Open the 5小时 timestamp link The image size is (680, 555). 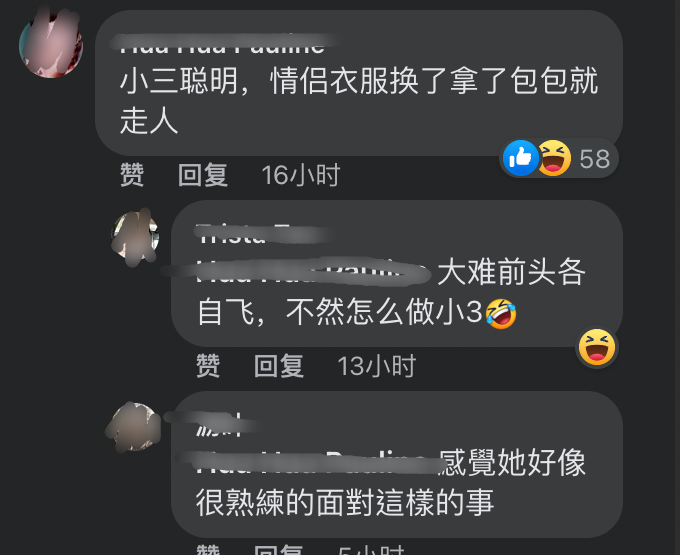tap(372, 550)
